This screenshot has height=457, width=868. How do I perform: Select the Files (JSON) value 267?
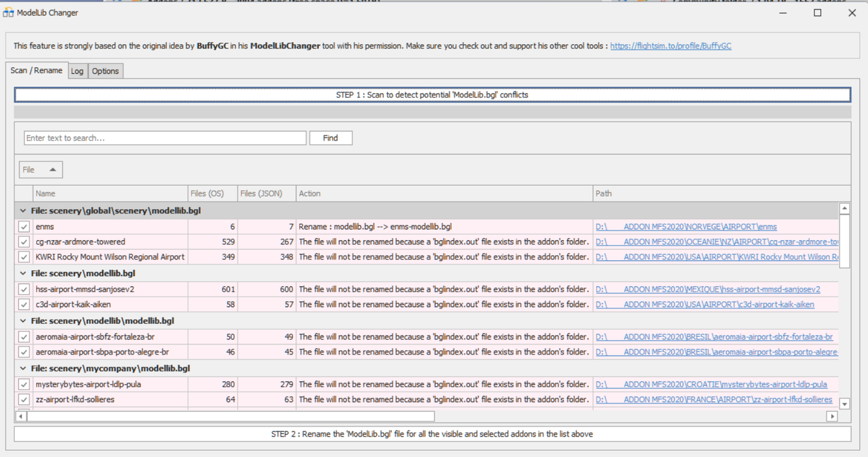[x=267, y=241]
